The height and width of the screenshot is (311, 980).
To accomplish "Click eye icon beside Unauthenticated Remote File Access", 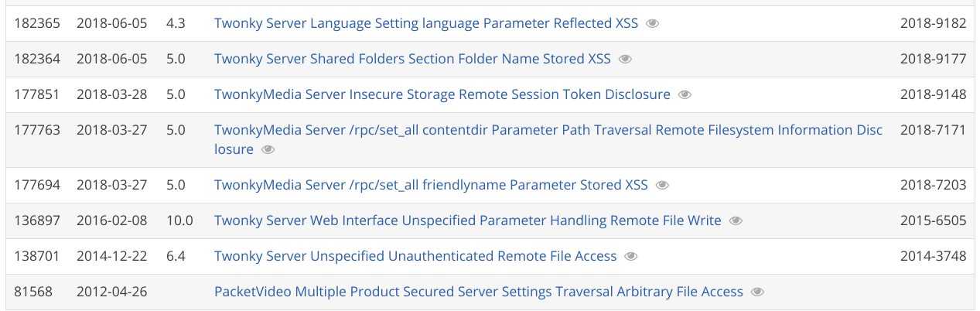I will [631, 257].
